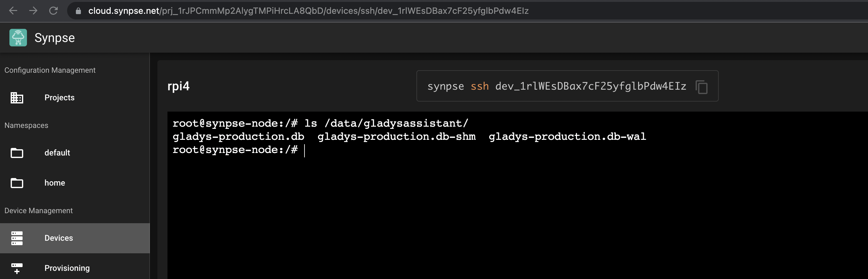Click the Provisioning add-device icon
Viewport: 868px width, 279px height.
point(17,268)
